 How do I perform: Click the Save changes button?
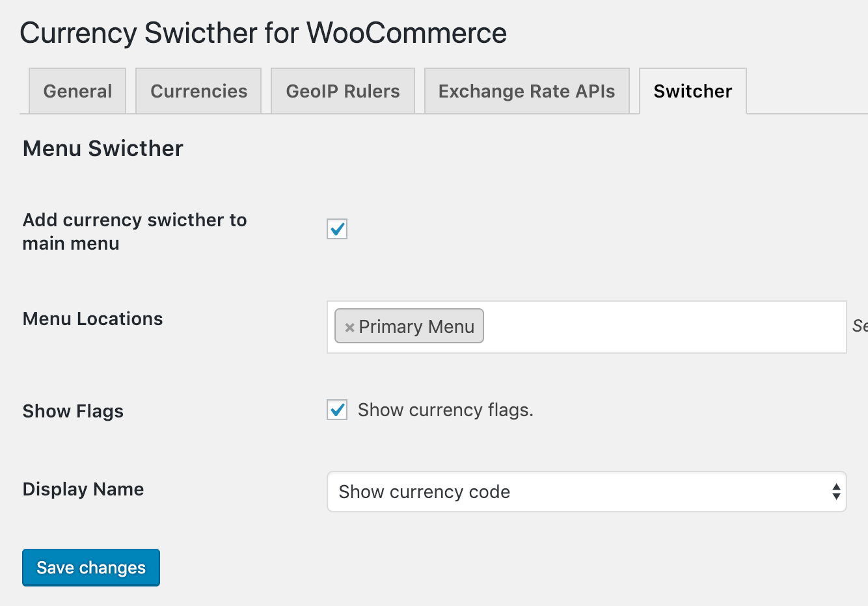(x=91, y=568)
